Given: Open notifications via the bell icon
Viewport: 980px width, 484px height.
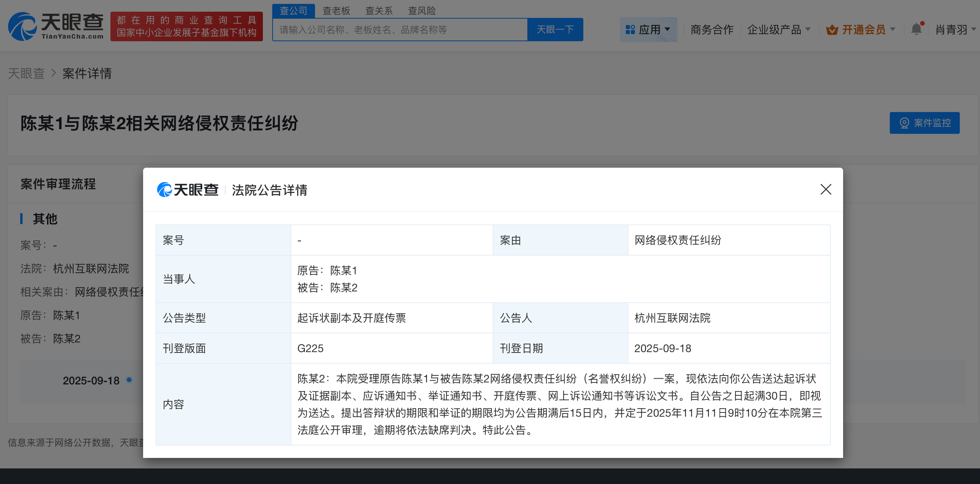Looking at the screenshot, I should (x=917, y=28).
